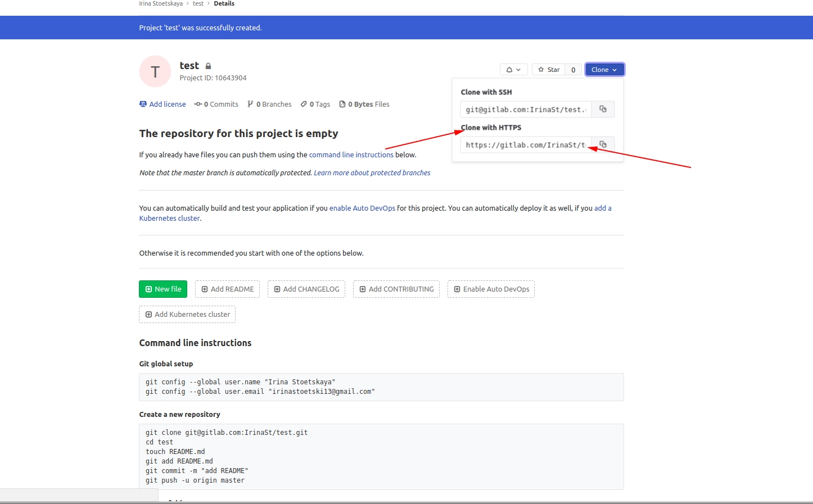Image resolution: width=813 pixels, height=504 pixels.
Task: Click the test project avatar
Action: [x=155, y=71]
